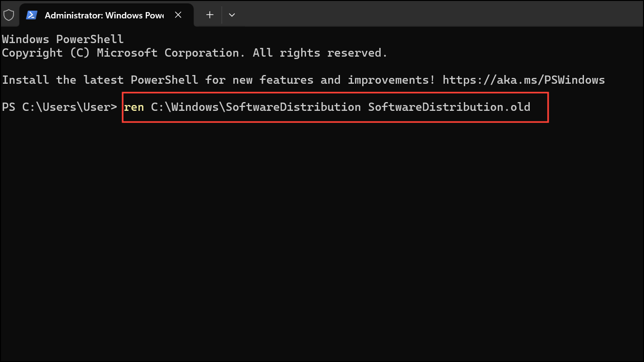The height and width of the screenshot is (362, 644).
Task: Click the Copyright (C) Microsoft Corporation text
Action: [121, 53]
